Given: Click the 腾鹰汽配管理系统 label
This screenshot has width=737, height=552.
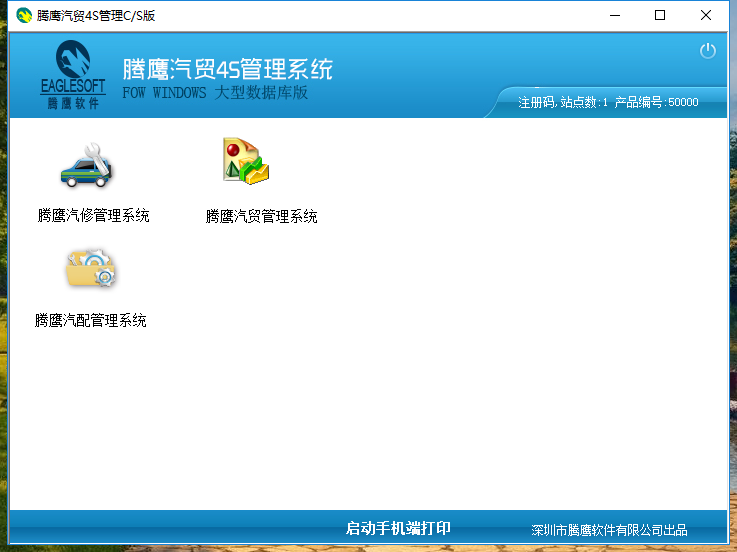Looking at the screenshot, I should 91,321.
